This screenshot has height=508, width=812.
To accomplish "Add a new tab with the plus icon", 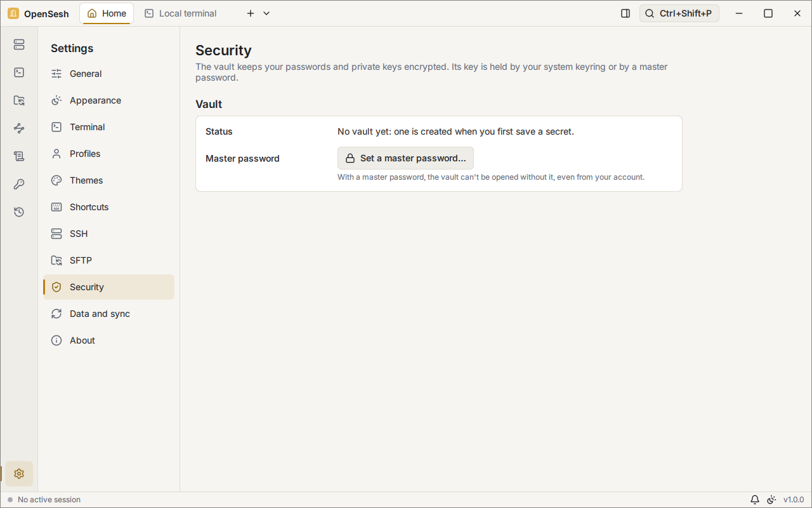I will pyautogui.click(x=251, y=13).
